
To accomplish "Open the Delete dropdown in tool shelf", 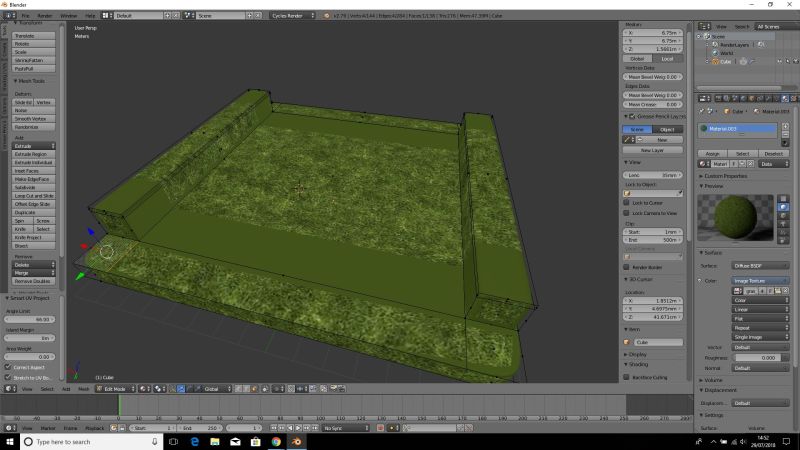I will pos(34,265).
